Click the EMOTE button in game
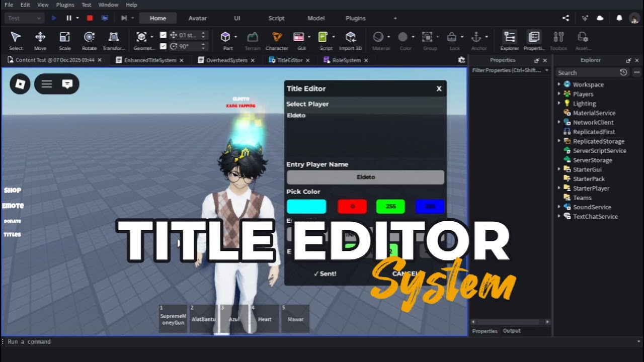 tap(13, 206)
